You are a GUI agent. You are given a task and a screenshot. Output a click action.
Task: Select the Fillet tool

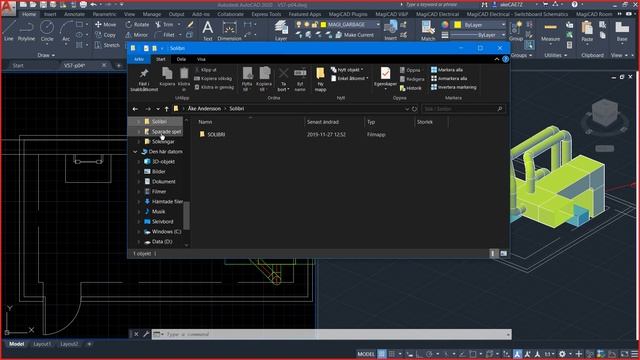click(x=165, y=35)
